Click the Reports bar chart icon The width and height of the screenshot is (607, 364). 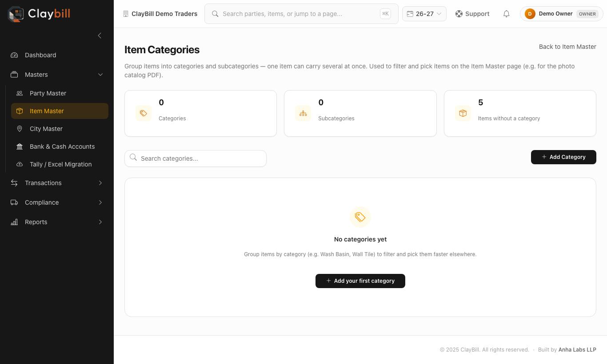point(14,222)
